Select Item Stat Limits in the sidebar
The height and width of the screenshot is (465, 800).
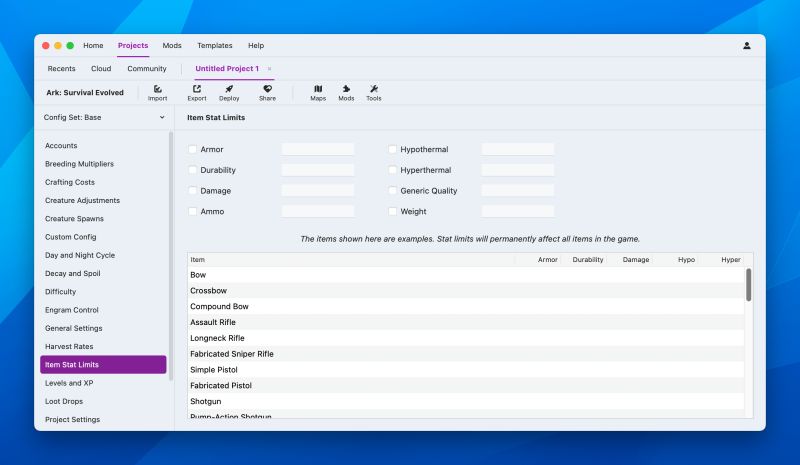point(103,364)
